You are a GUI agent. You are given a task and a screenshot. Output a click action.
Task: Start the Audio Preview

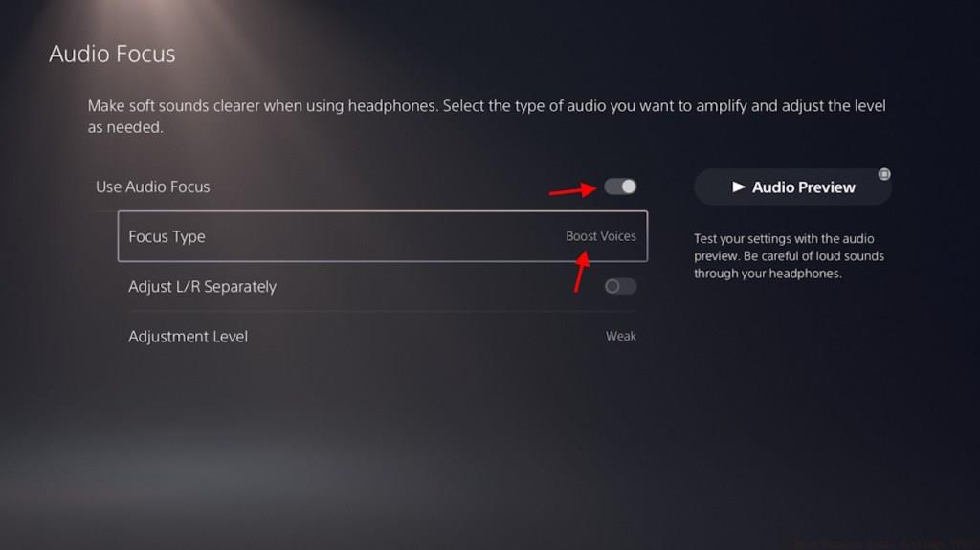click(792, 187)
